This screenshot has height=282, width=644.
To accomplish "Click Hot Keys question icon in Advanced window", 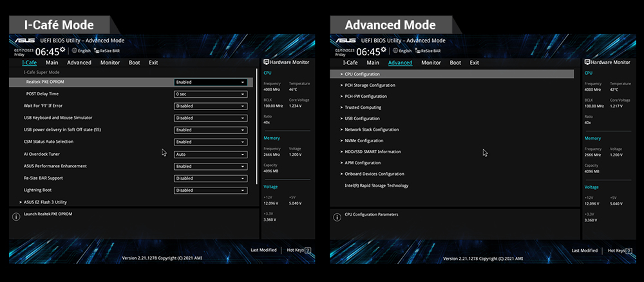I will click(629, 250).
